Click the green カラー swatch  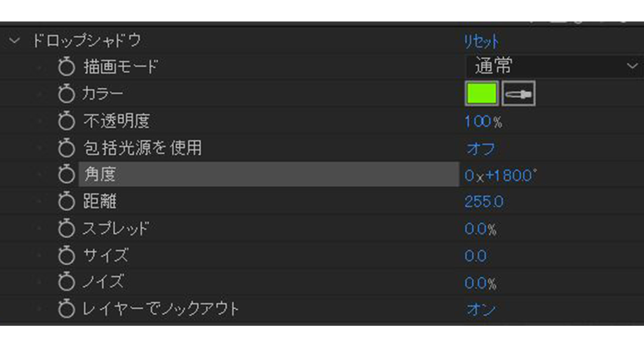point(480,93)
